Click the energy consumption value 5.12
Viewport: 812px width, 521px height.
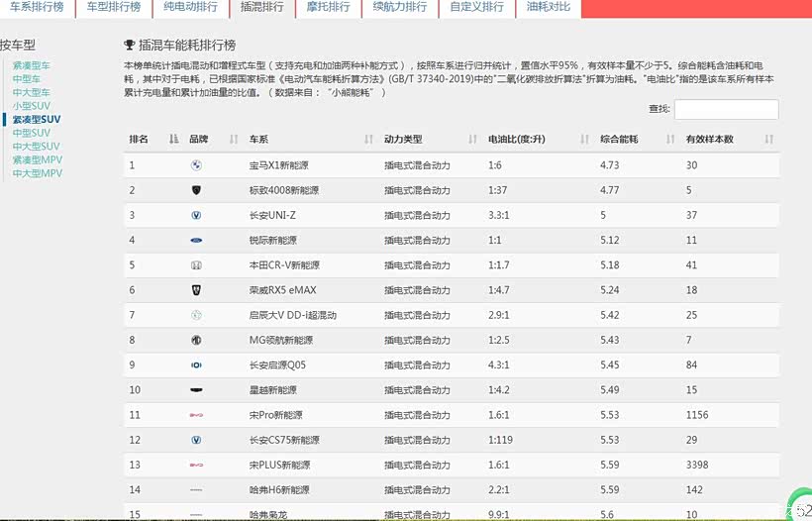pos(610,241)
